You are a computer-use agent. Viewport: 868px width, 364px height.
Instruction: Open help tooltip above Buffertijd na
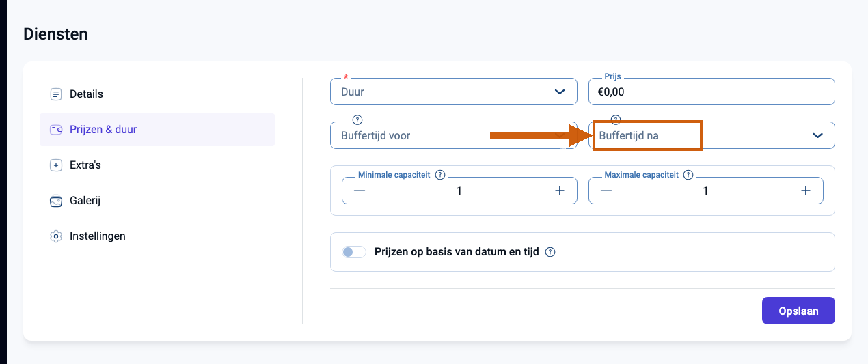tap(615, 119)
